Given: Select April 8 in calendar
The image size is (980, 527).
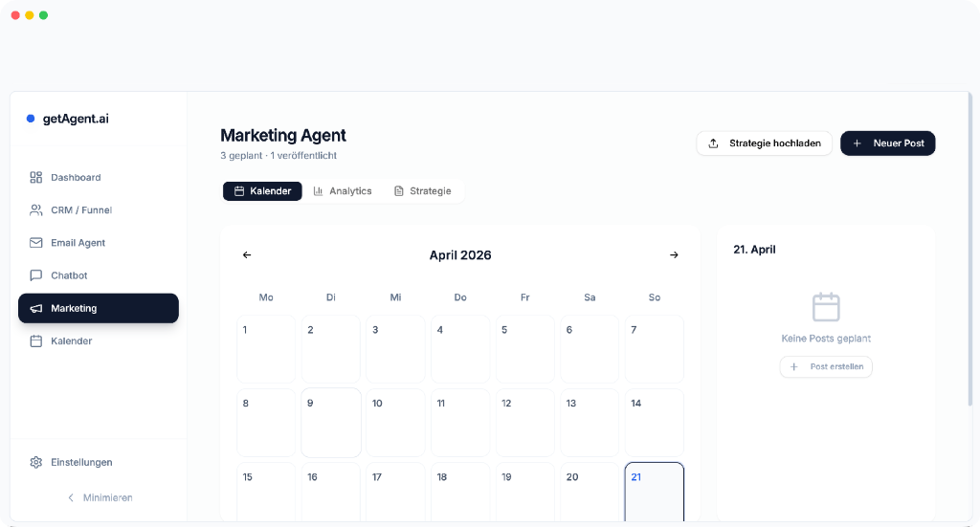Looking at the screenshot, I should pos(266,423).
